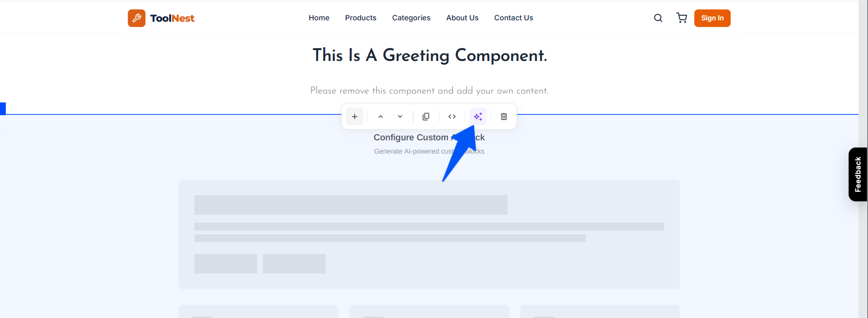868x318 pixels.
Task: Add a new block with plus icon
Action: click(x=355, y=116)
